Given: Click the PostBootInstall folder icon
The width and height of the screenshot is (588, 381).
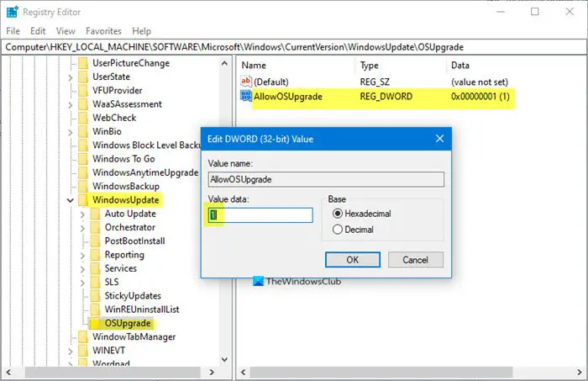Looking at the screenshot, I should tap(95, 241).
